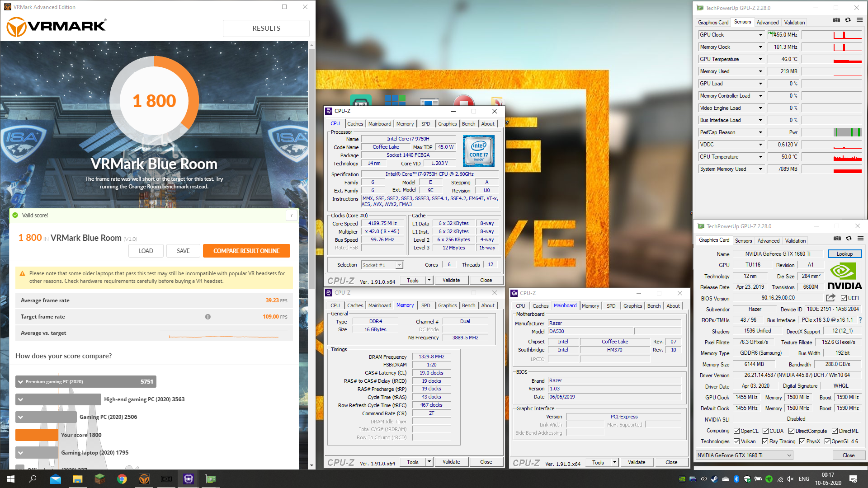The height and width of the screenshot is (488, 868).
Task: Open CPU Temperature sensor dropdown
Action: (760, 157)
